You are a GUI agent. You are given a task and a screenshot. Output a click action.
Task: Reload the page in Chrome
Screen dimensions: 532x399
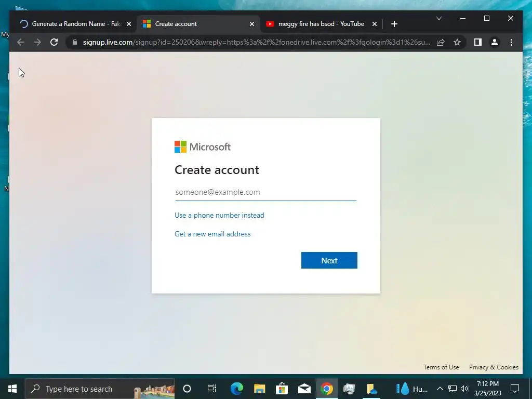[54, 42]
